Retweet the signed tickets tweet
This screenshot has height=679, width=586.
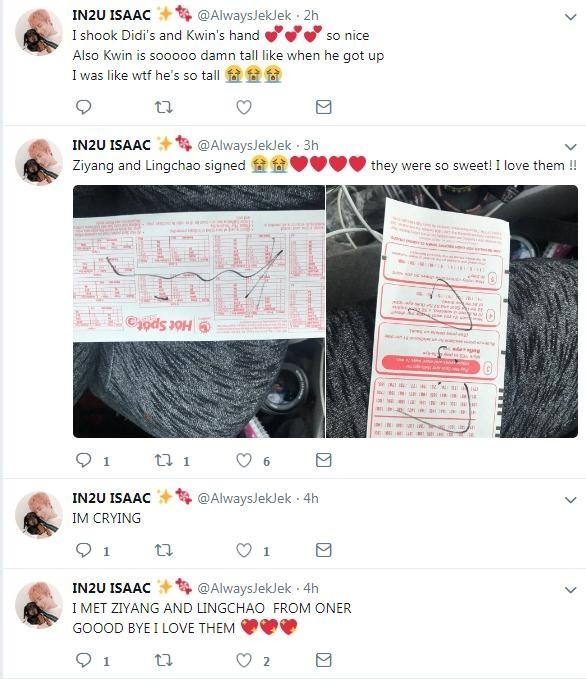(x=164, y=460)
